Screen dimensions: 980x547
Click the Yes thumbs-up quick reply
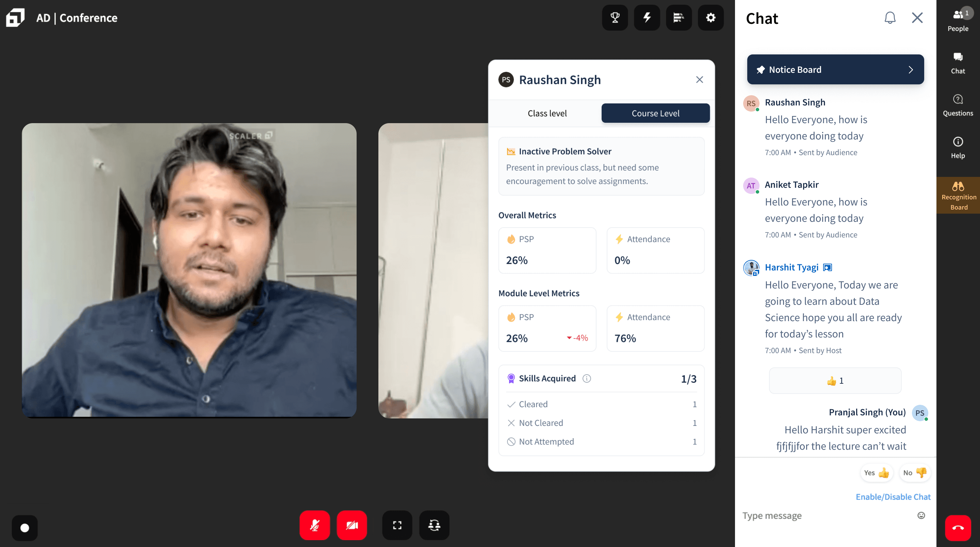coord(877,473)
